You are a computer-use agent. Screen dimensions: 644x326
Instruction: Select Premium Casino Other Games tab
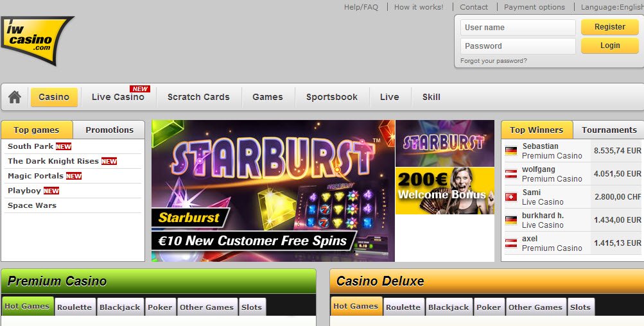pos(207,307)
